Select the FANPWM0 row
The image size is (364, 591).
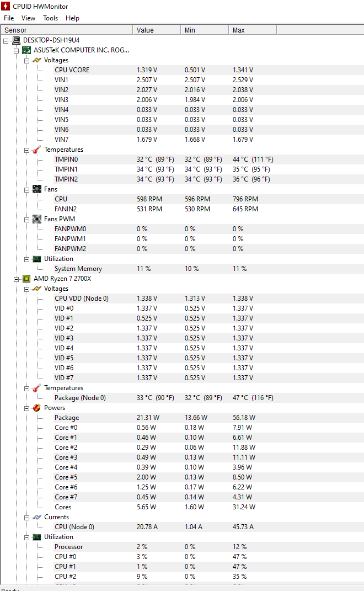click(208, 229)
